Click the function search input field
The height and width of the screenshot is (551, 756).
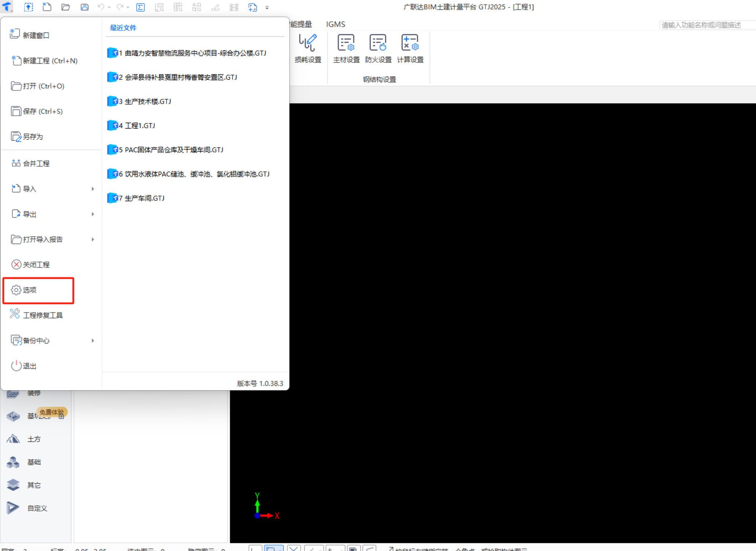click(708, 25)
